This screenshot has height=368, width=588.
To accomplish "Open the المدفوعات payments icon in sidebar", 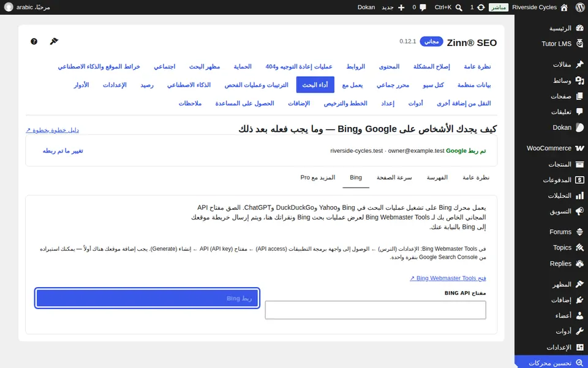I will click(580, 180).
